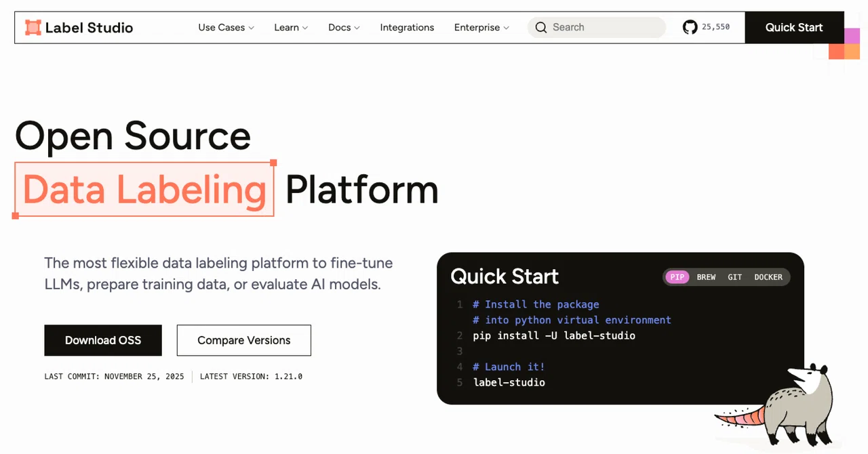This screenshot has height=454, width=868.
Task: Click '# into python virtual environment' comment
Action: [x=572, y=320]
